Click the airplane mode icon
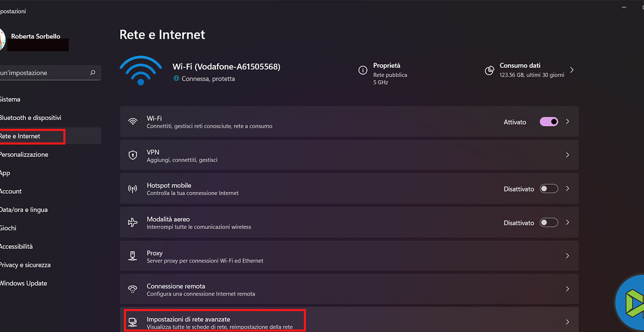 pyautogui.click(x=133, y=223)
